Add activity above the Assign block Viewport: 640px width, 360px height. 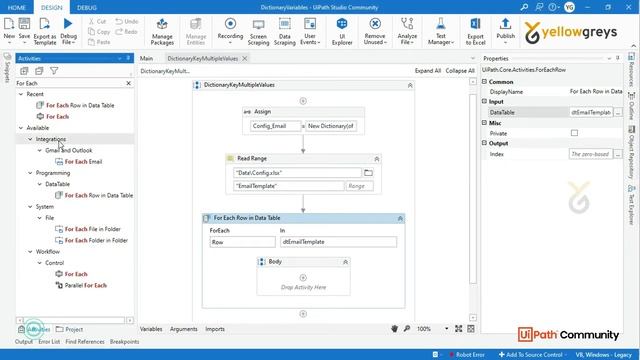[x=303, y=101]
